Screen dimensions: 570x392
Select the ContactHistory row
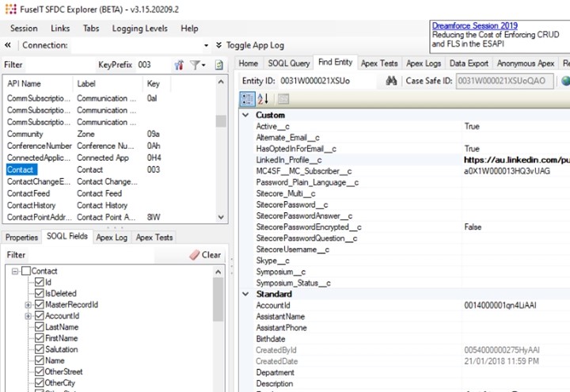tap(110, 205)
